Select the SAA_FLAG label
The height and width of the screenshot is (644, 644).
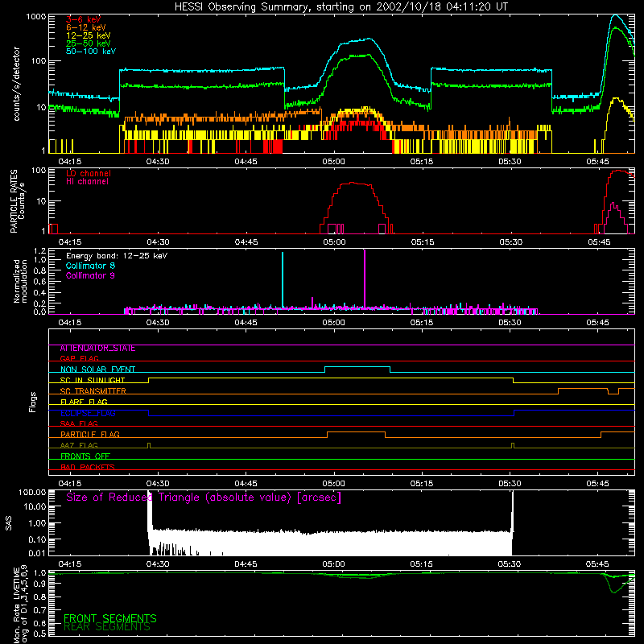pyautogui.click(x=79, y=423)
